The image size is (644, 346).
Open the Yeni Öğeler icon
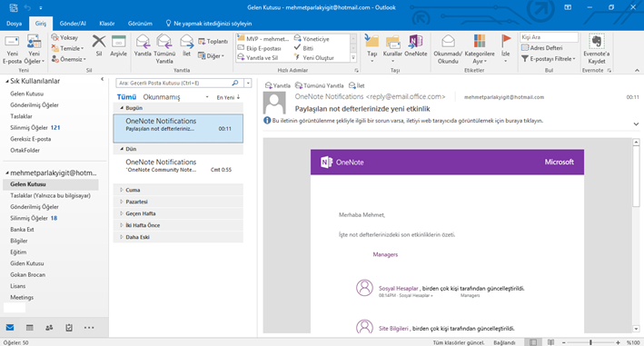coord(35,50)
